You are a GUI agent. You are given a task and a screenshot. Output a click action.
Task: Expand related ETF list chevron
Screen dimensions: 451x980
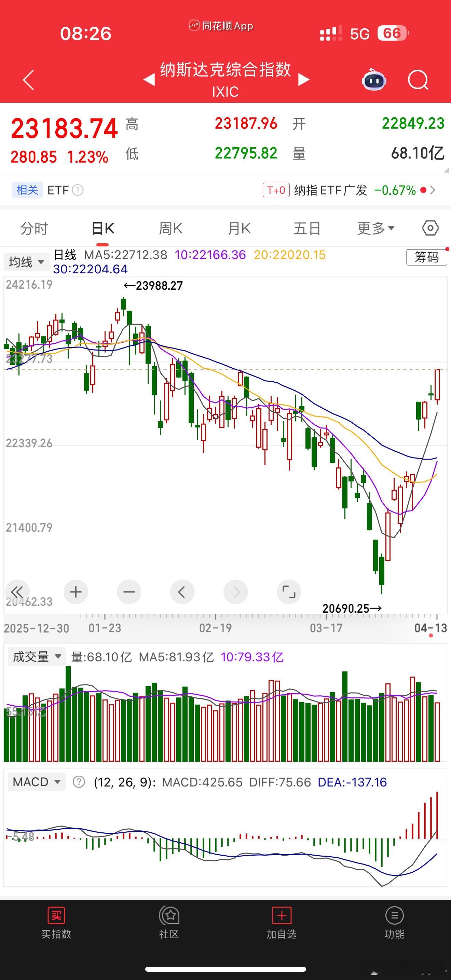[432, 190]
